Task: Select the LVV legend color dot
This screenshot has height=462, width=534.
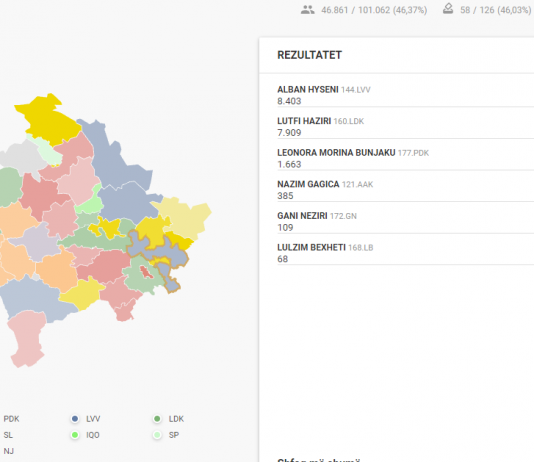Action: [x=75, y=418]
